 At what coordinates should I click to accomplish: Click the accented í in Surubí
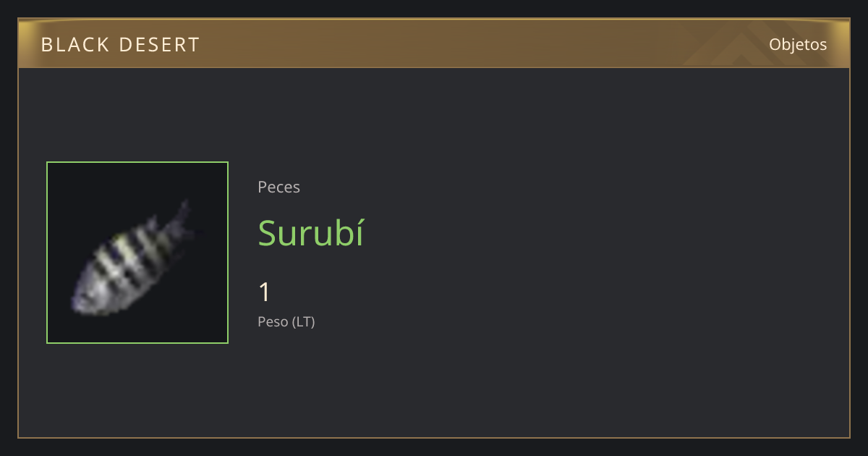359,233
